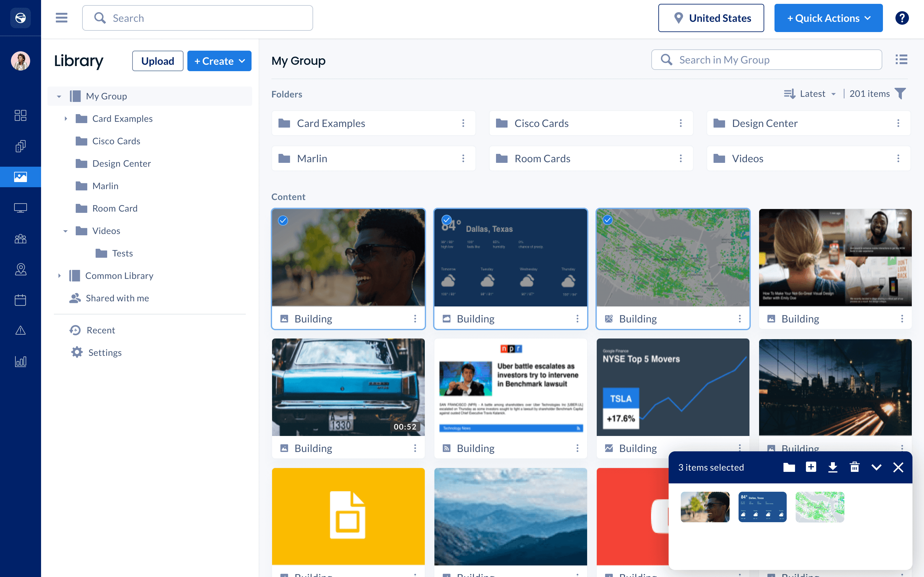Deselect the Dallas weather card checkbox
Viewport: 924px width, 577px height.
coord(446,220)
